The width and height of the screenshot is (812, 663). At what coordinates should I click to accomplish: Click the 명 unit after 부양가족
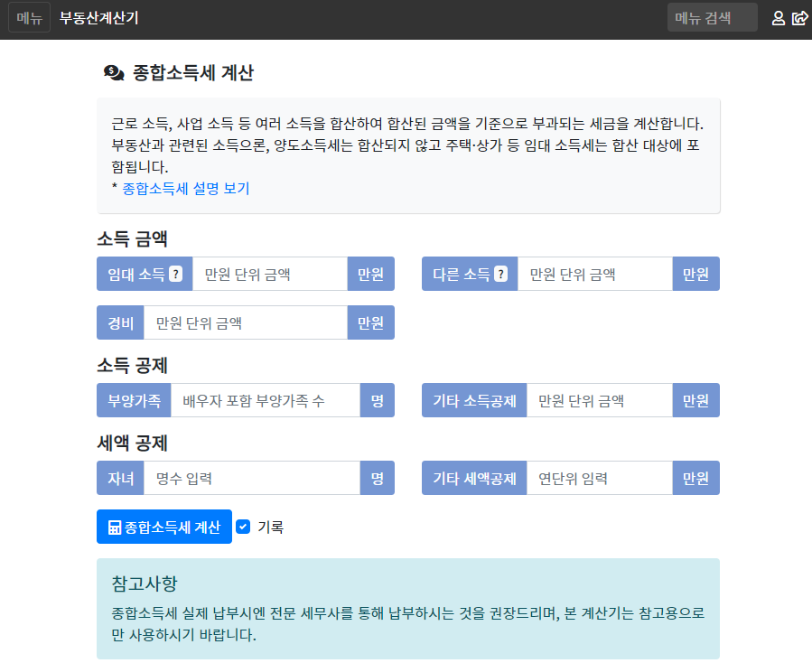pyautogui.click(x=377, y=400)
